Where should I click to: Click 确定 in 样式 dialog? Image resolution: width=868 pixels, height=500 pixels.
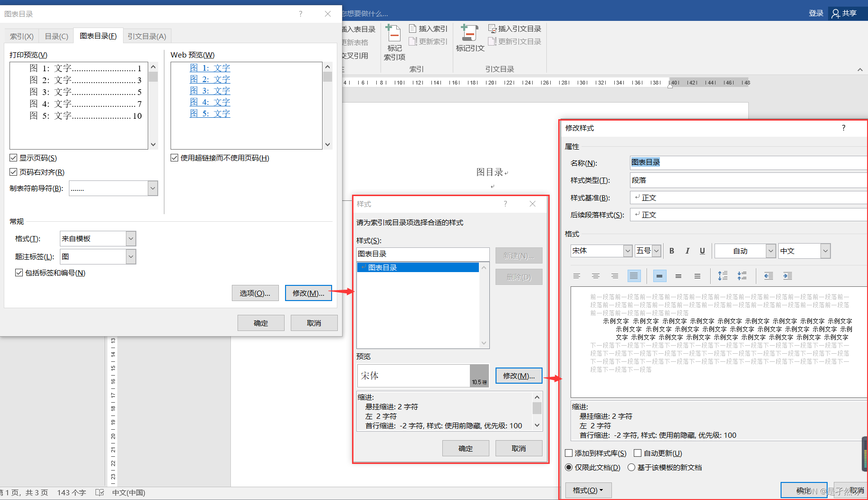pos(466,448)
